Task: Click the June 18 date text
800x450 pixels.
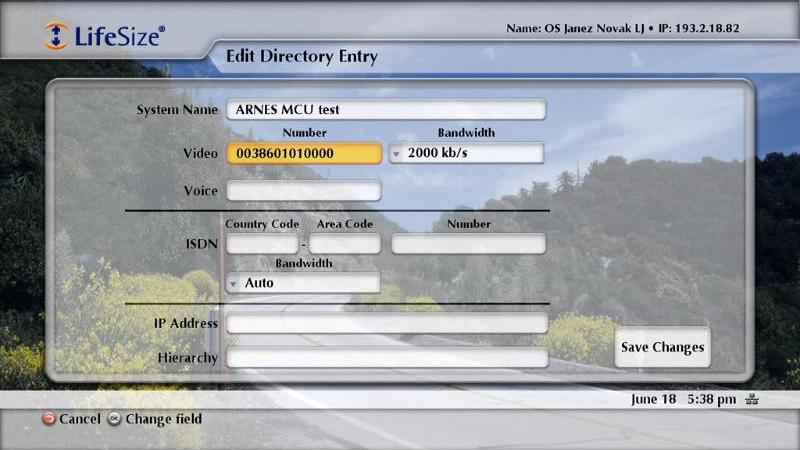Action: tap(654, 399)
